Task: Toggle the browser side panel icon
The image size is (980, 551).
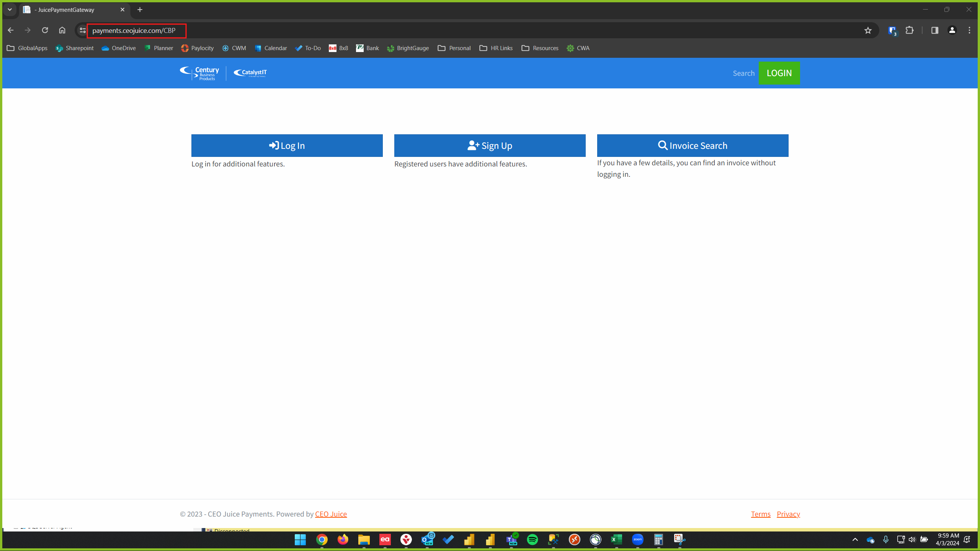Action: [934, 30]
